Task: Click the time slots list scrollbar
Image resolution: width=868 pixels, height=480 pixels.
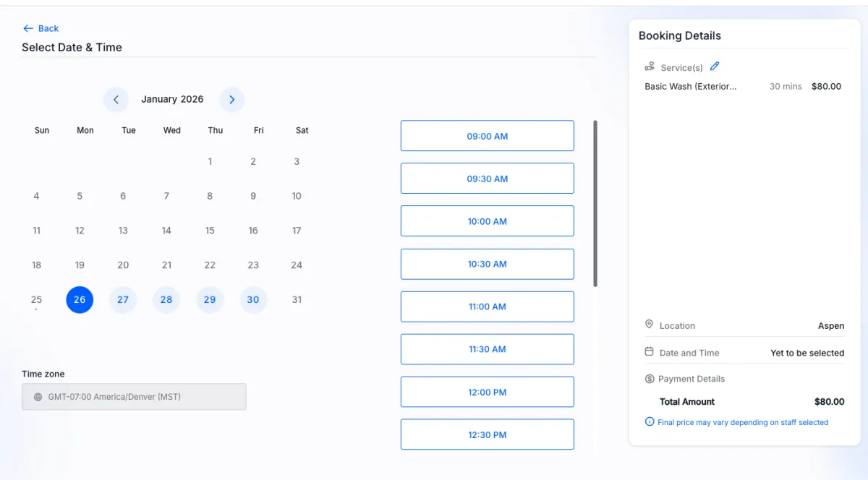Action: click(595, 202)
